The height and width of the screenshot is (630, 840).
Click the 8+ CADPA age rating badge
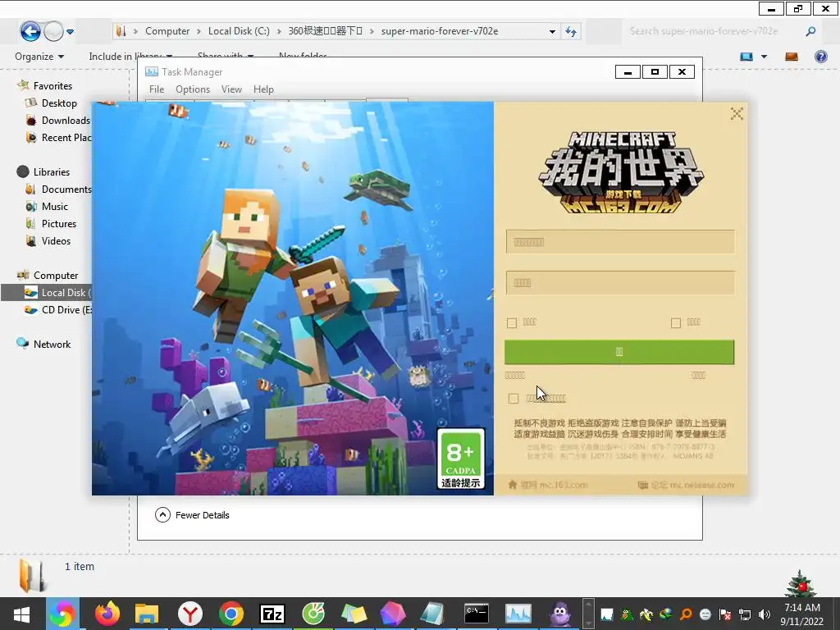coord(461,459)
